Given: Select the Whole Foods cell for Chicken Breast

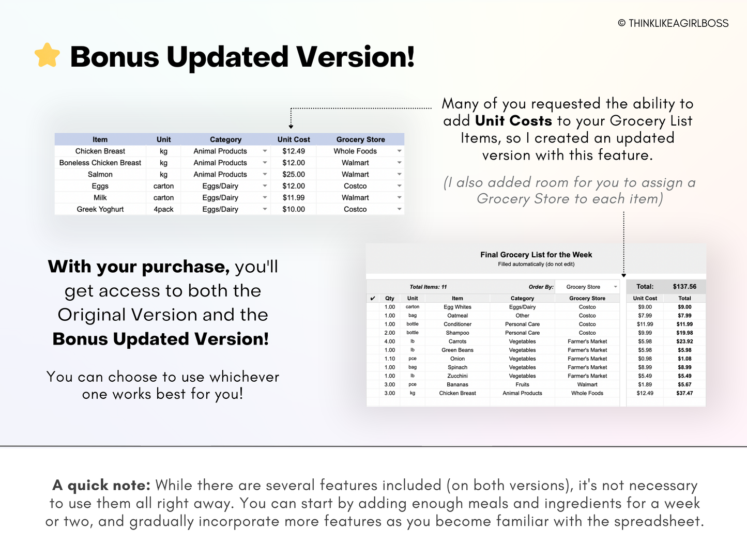Looking at the screenshot, I should [x=355, y=151].
